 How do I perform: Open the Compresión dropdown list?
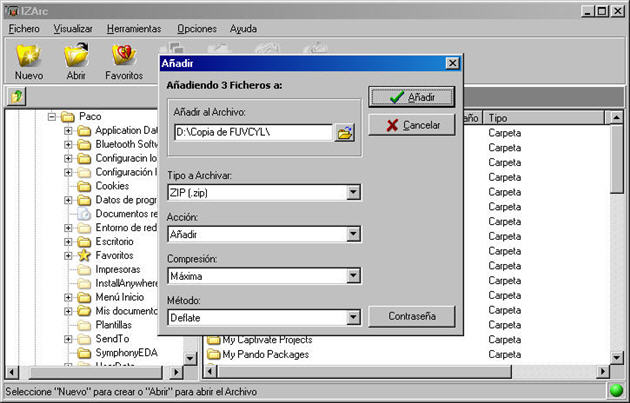tap(352, 276)
